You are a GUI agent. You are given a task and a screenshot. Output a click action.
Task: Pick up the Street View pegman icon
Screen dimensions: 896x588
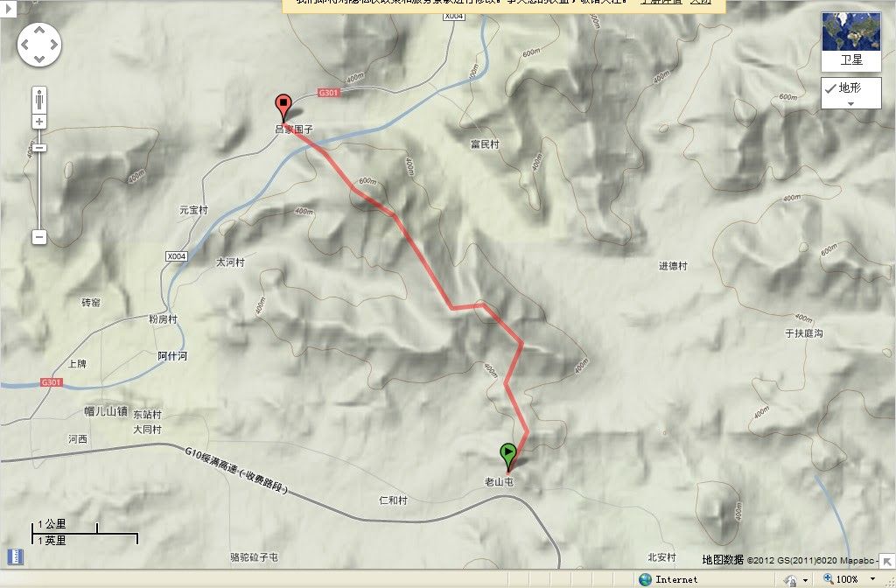click(x=38, y=101)
